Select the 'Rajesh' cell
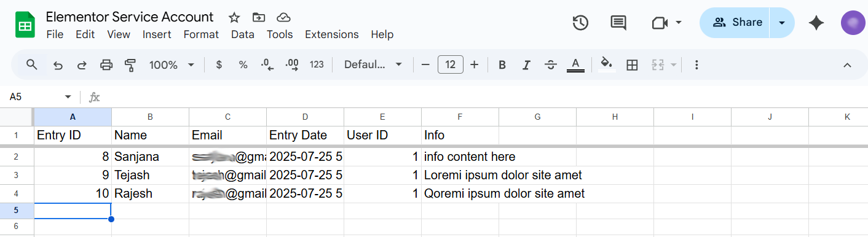Screen dimensions: 868x237 coord(151,194)
